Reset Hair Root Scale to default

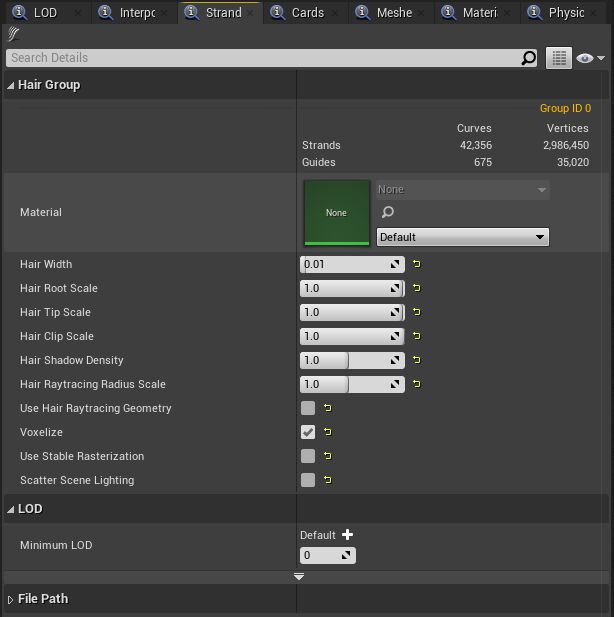[x=417, y=289]
